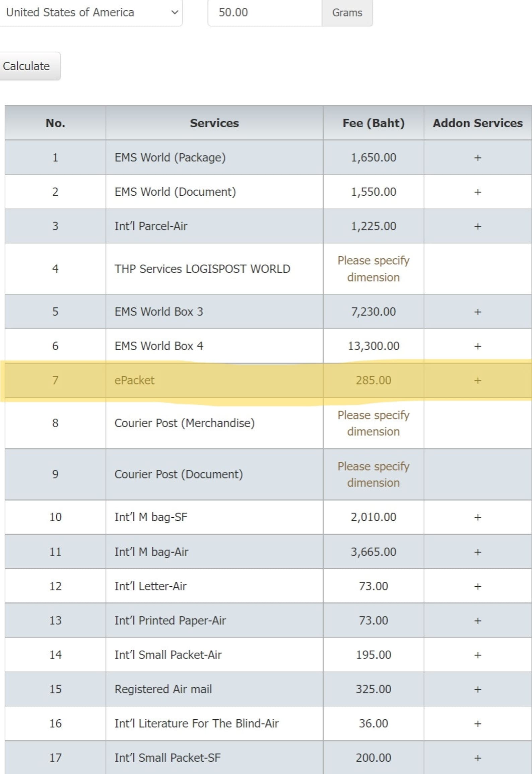
Task: Click 'Please specify dimension' for Courier Post (Merchandise)
Action: [x=374, y=423]
